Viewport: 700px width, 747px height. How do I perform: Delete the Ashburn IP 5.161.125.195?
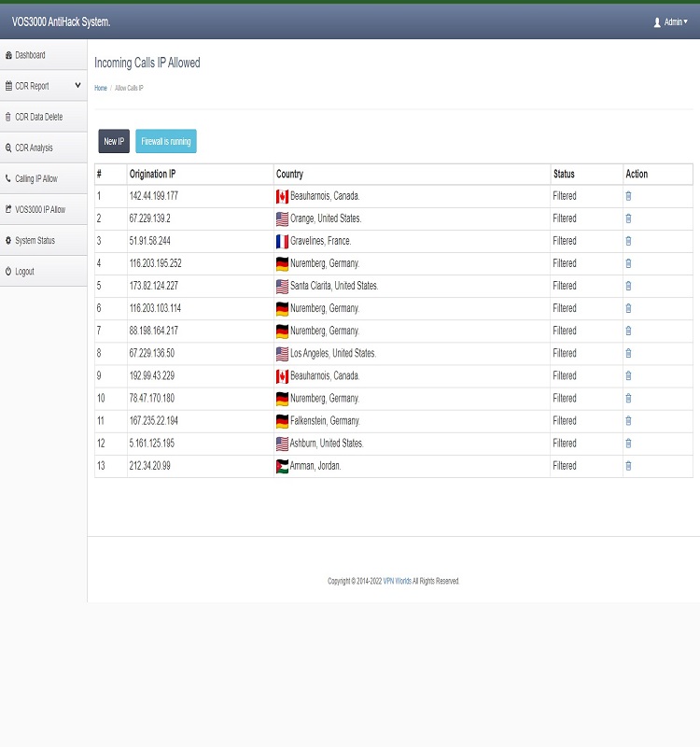(628, 443)
